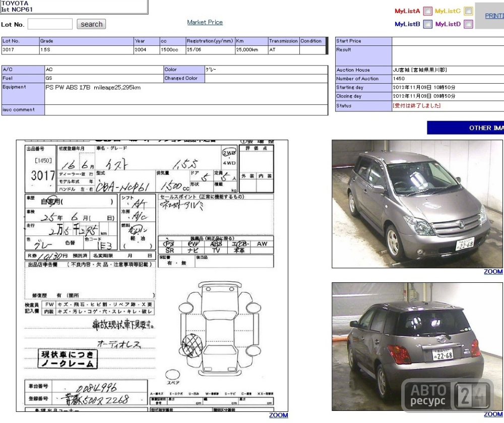Screen dimensions: 504x423
Task: Click the iauc comment header cell
Action: 23,110
